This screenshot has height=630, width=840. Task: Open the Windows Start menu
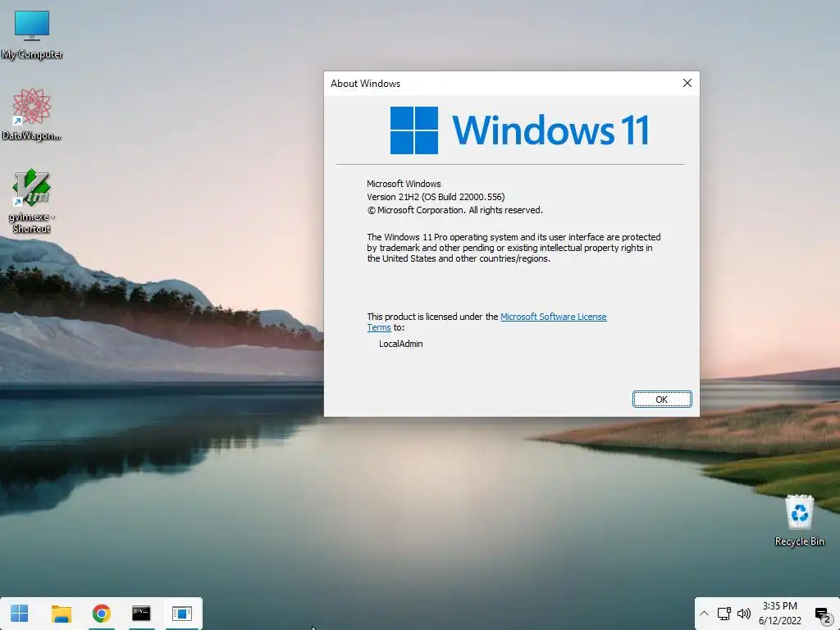click(20, 614)
